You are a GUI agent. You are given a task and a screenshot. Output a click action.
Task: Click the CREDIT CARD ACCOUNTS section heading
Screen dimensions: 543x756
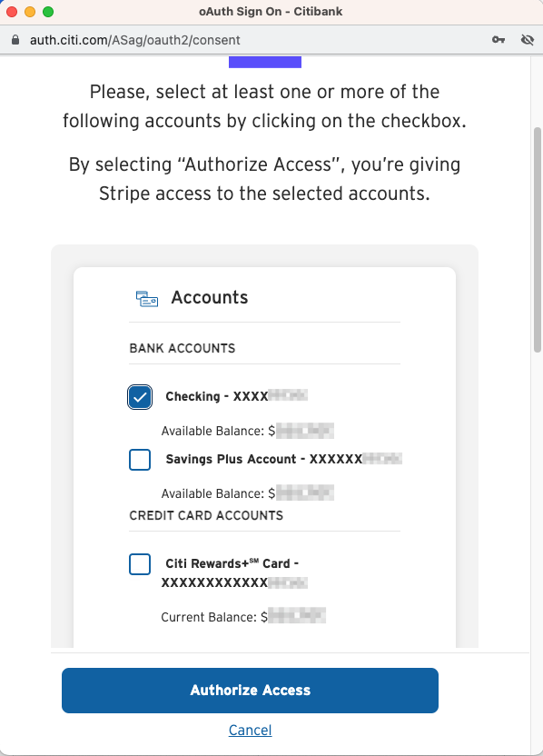[206, 515]
